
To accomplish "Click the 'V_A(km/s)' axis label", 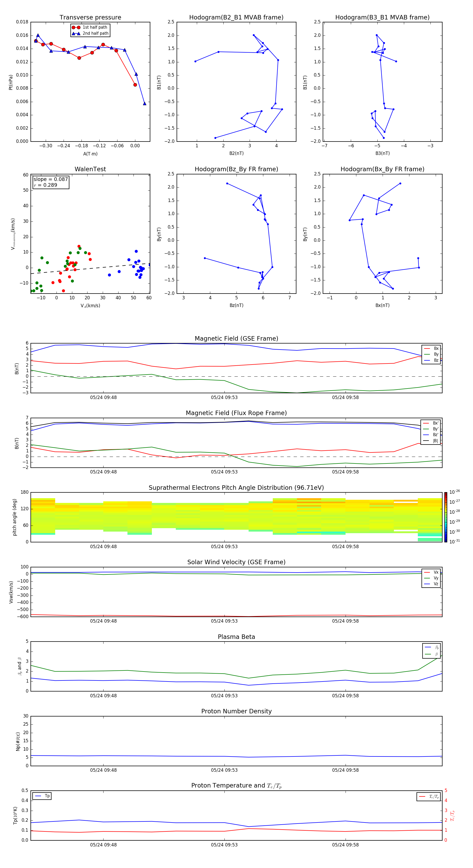I will [x=90, y=306].
